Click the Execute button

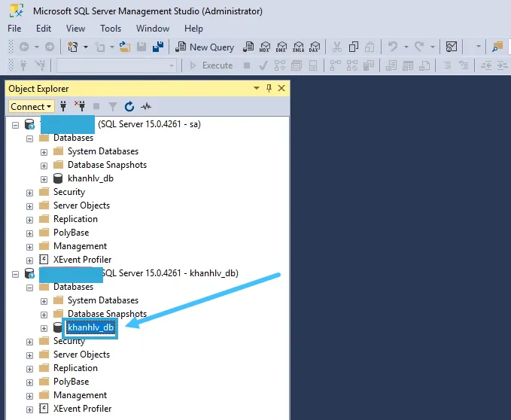coord(211,65)
